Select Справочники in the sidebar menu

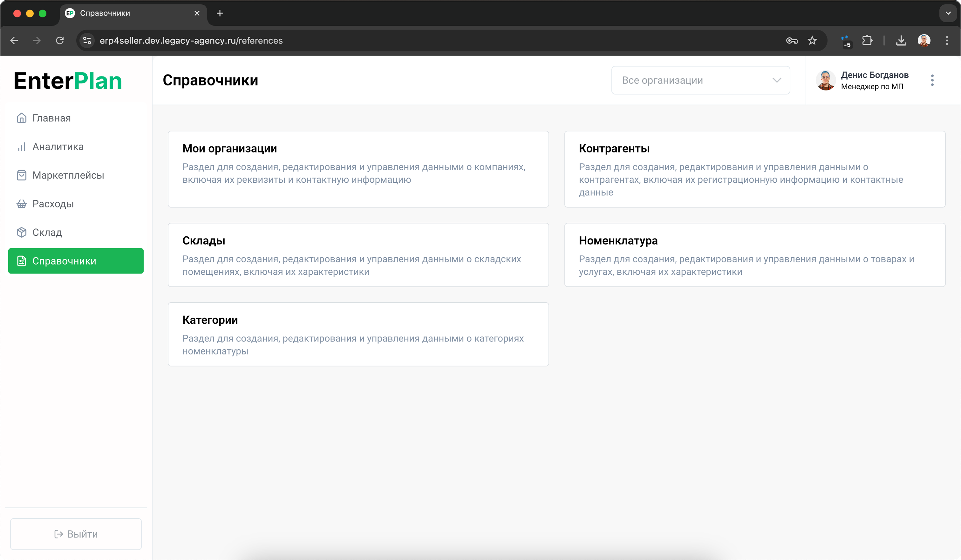click(x=76, y=261)
